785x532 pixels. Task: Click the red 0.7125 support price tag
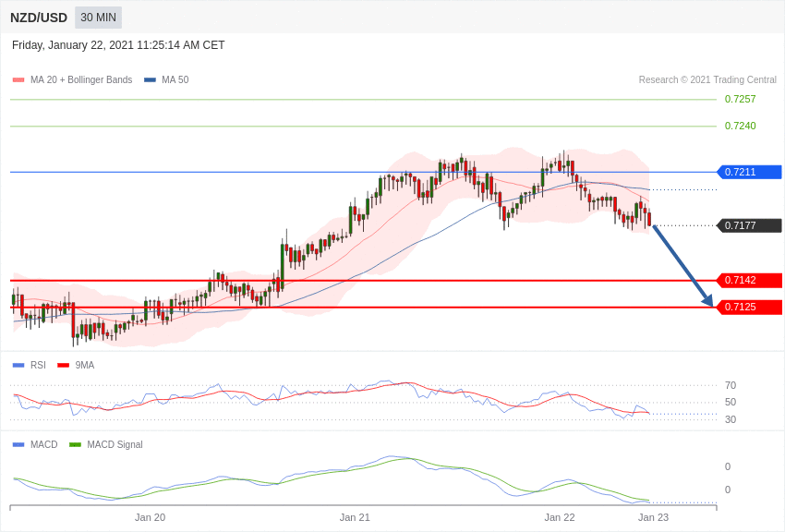pyautogui.click(x=750, y=307)
